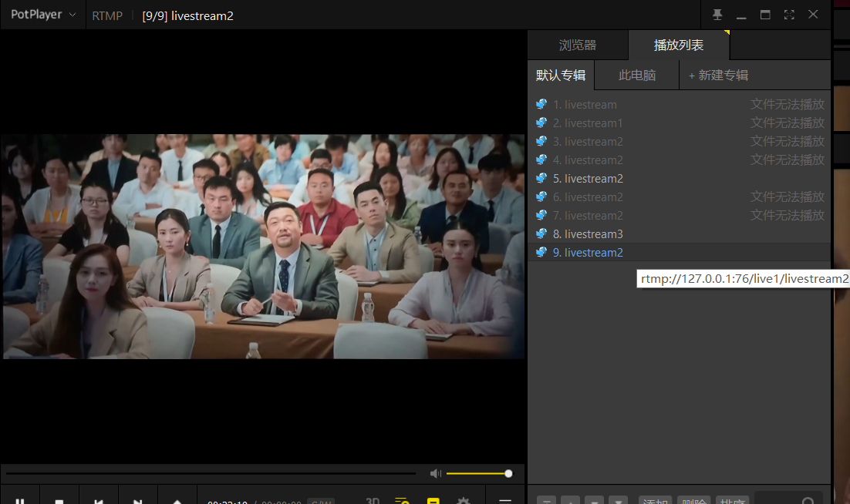Image resolution: width=850 pixels, height=504 pixels.
Task: Adjust the yellow volume slider
Action: pyautogui.click(x=479, y=474)
